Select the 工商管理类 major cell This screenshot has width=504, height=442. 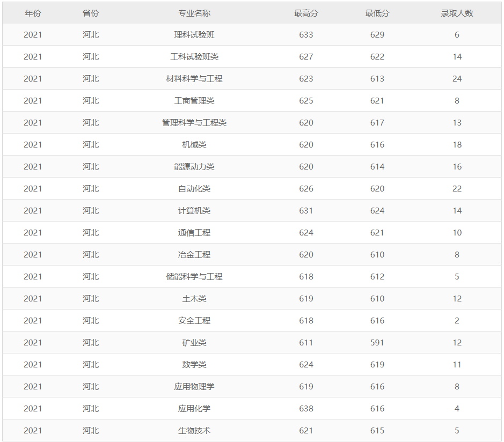(x=194, y=101)
